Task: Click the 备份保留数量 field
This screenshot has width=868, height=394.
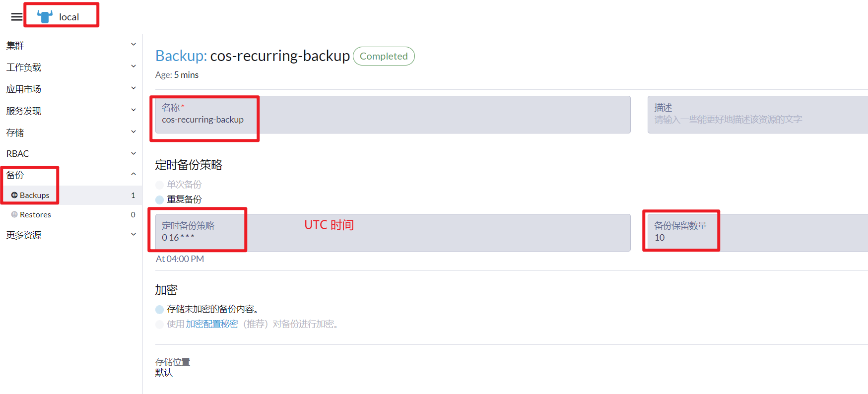Action: pyautogui.click(x=757, y=233)
